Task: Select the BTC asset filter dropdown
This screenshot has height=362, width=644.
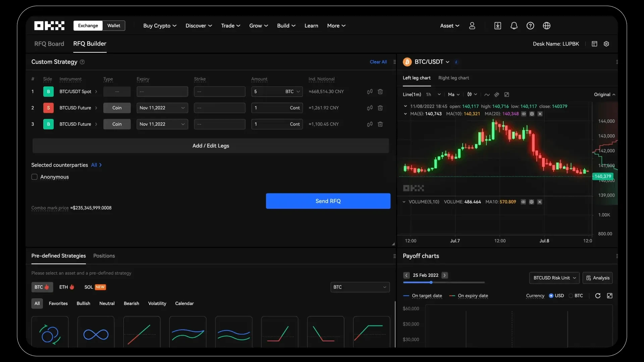Action: pyautogui.click(x=359, y=287)
